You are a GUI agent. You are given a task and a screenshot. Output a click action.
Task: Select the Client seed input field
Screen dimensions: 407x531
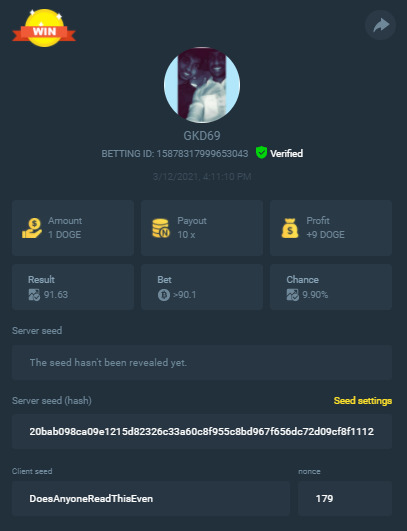(x=151, y=498)
